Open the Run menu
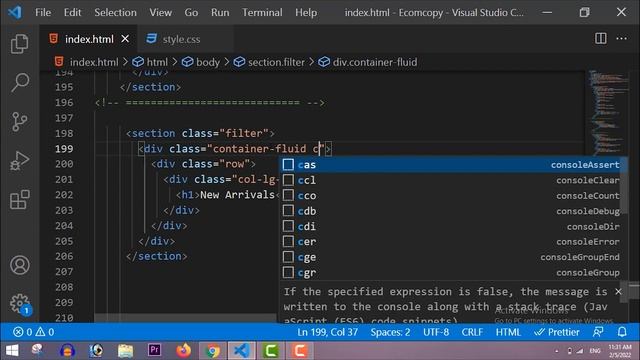The image size is (640, 360). pyautogui.click(x=220, y=12)
